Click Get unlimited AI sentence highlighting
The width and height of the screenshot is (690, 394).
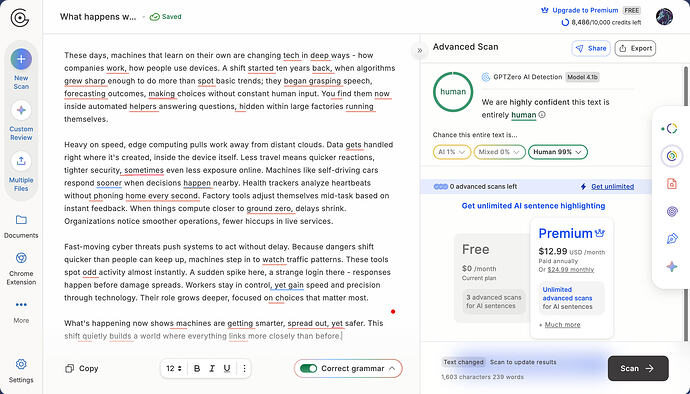tap(533, 206)
